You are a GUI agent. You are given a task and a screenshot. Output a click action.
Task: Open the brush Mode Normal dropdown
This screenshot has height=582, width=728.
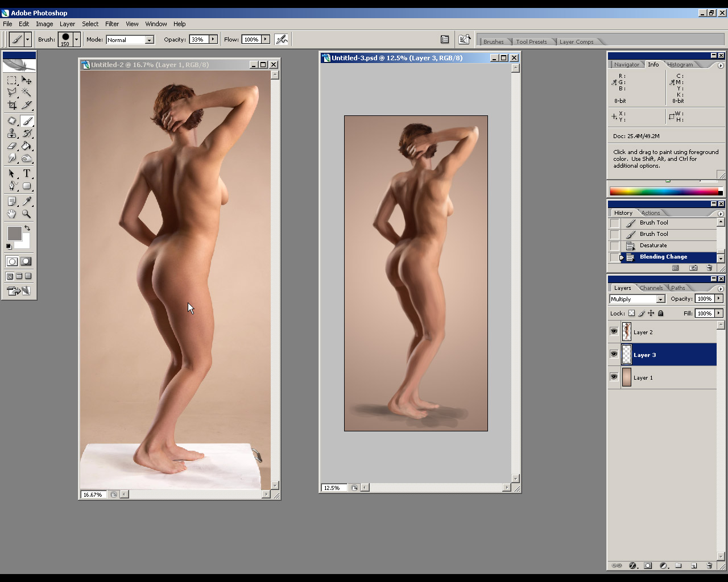pyautogui.click(x=149, y=40)
